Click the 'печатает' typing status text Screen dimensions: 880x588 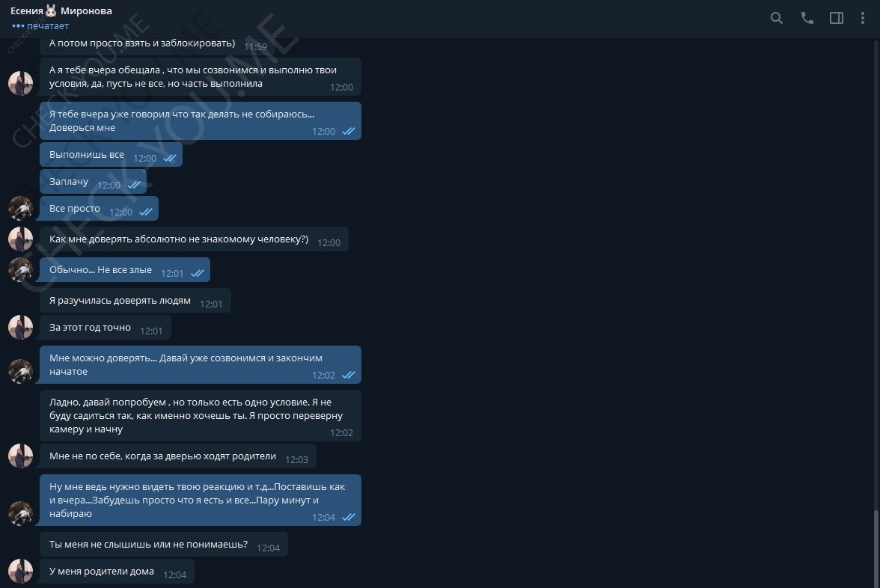click(48, 25)
